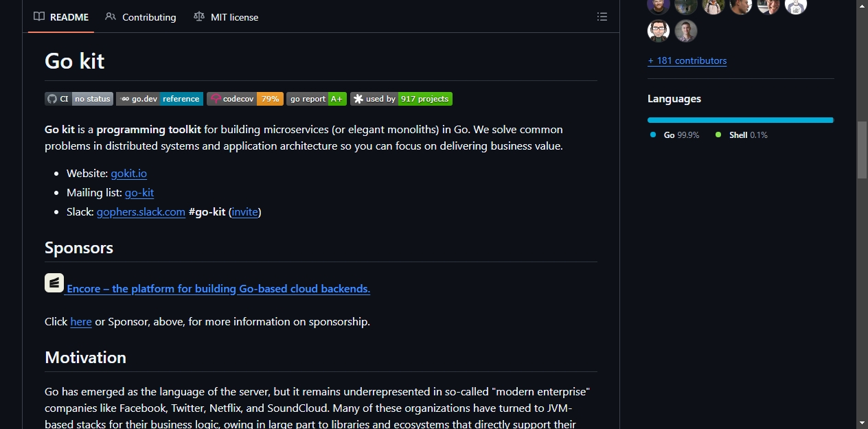Open the Encore platform sponsor link

point(218,288)
